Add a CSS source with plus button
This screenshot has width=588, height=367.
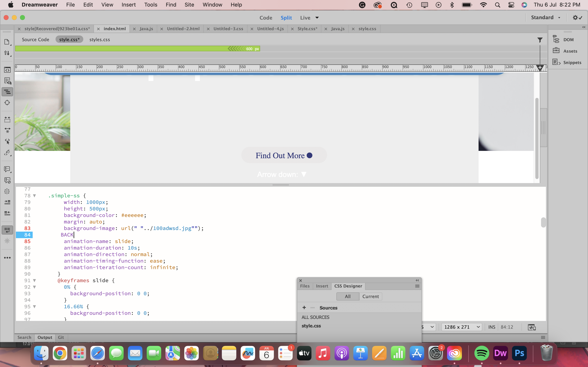point(304,307)
